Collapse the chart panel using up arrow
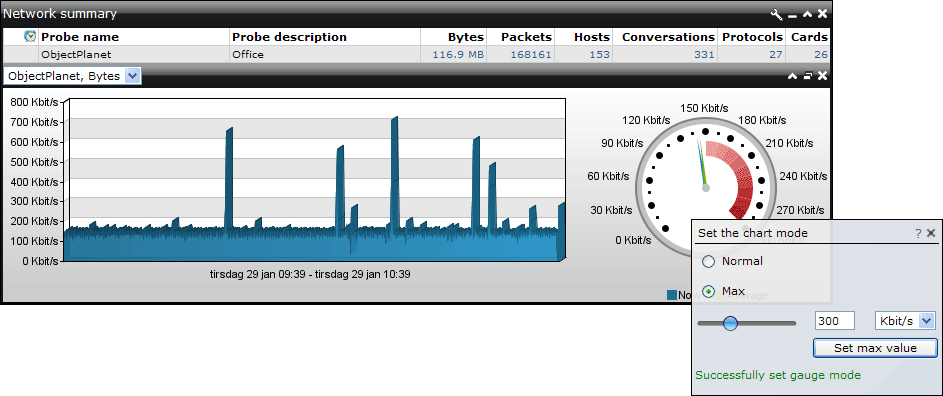 point(793,76)
